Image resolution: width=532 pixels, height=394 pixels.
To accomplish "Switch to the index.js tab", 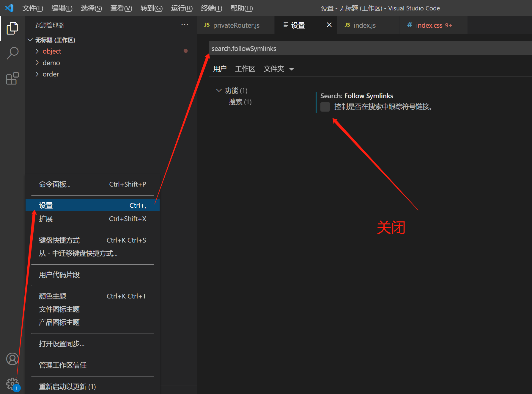I will 364,25.
